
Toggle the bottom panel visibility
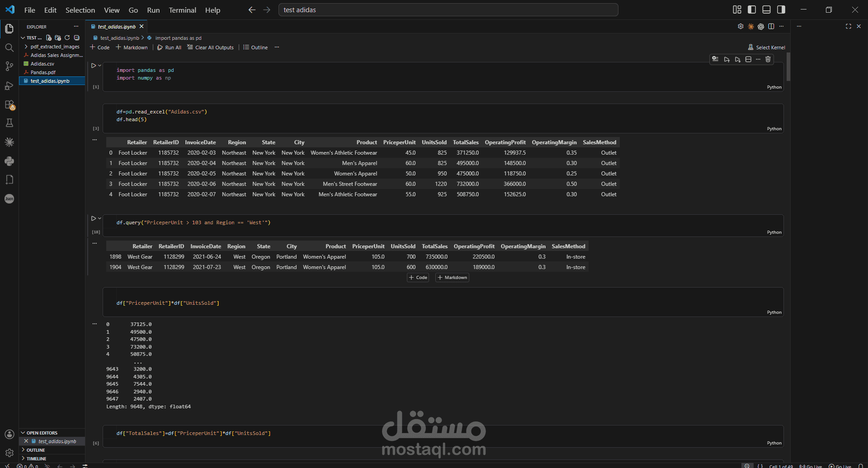pyautogui.click(x=766, y=9)
